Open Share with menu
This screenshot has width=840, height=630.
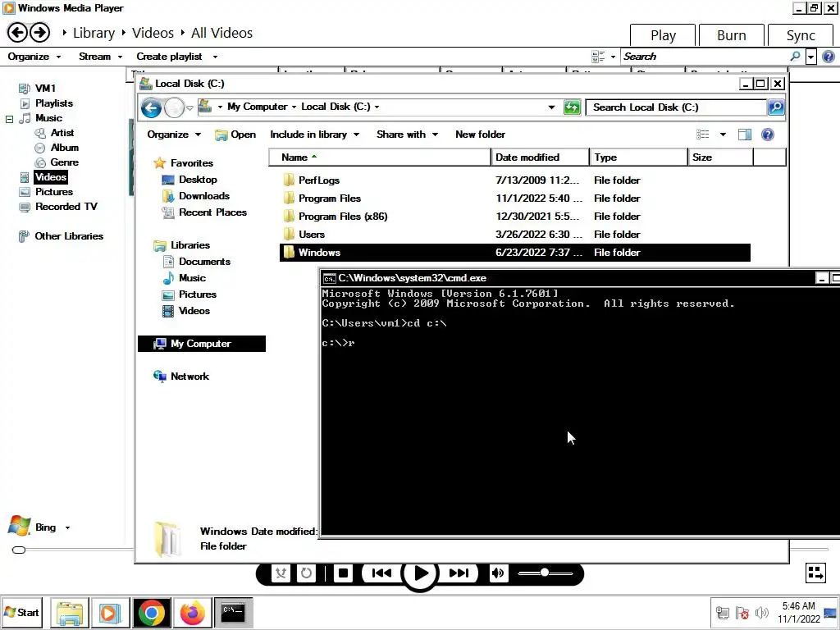tap(407, 135)
